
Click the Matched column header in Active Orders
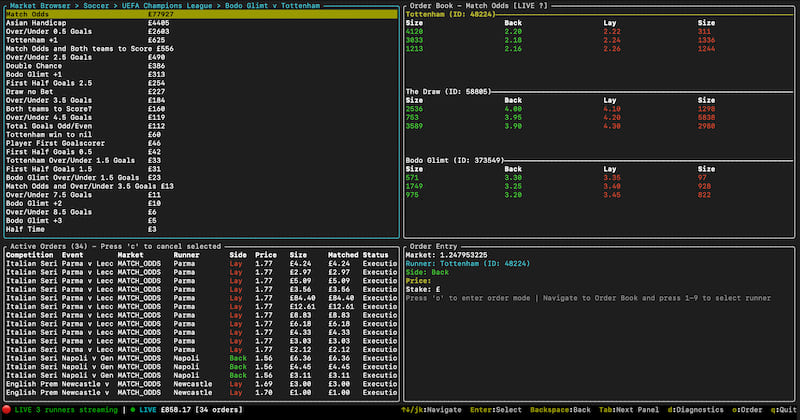343,255
